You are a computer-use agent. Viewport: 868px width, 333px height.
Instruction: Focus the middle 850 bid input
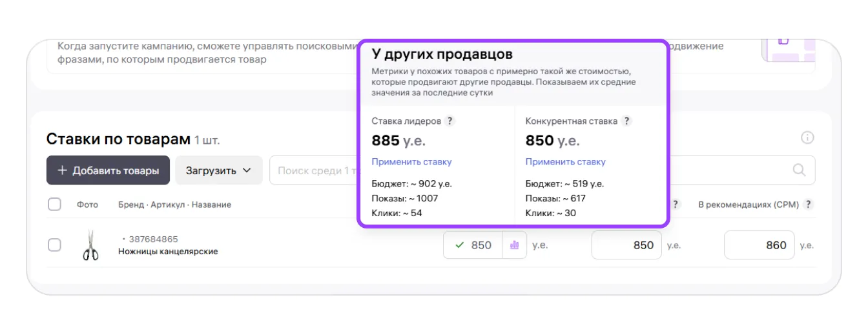point(626,245)
